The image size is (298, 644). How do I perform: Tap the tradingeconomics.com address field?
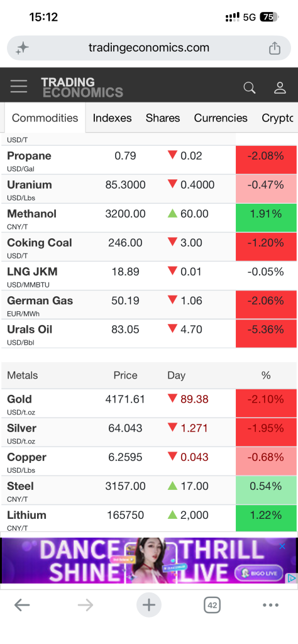pos(148,48)
